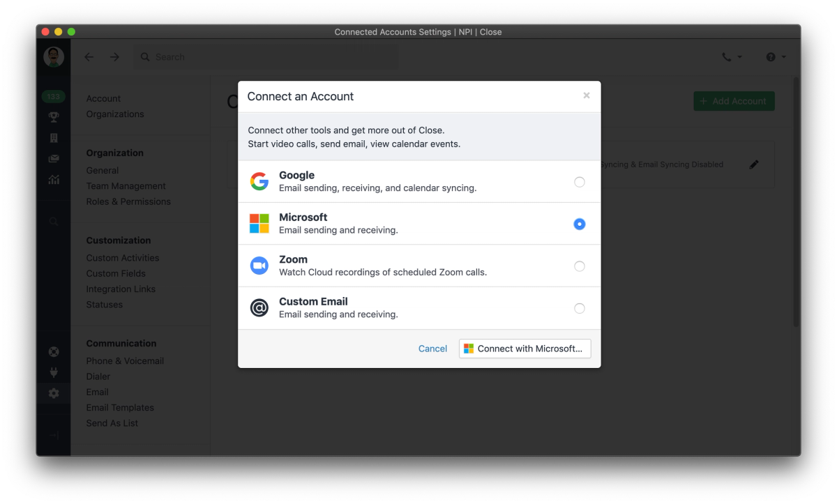Open Email Templates settings
Image resolution: width=837 pixels, height=504 pixels.
[x=120, y=408]
